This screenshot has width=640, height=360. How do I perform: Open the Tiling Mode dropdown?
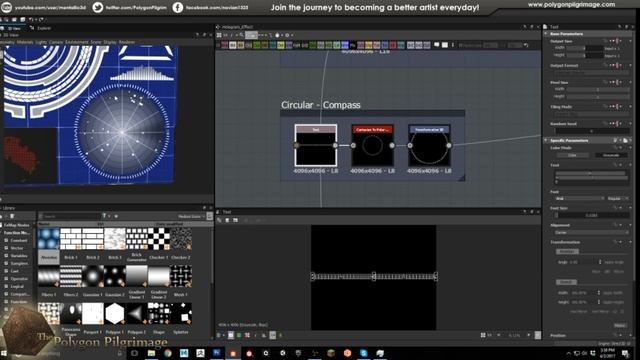click(x=591, y=113)
